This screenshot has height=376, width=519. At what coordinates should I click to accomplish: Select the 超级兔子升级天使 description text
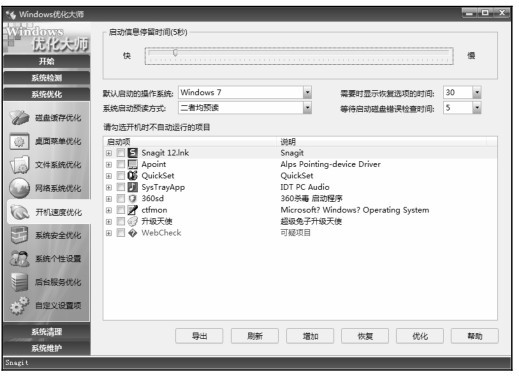tap(311, 221)
